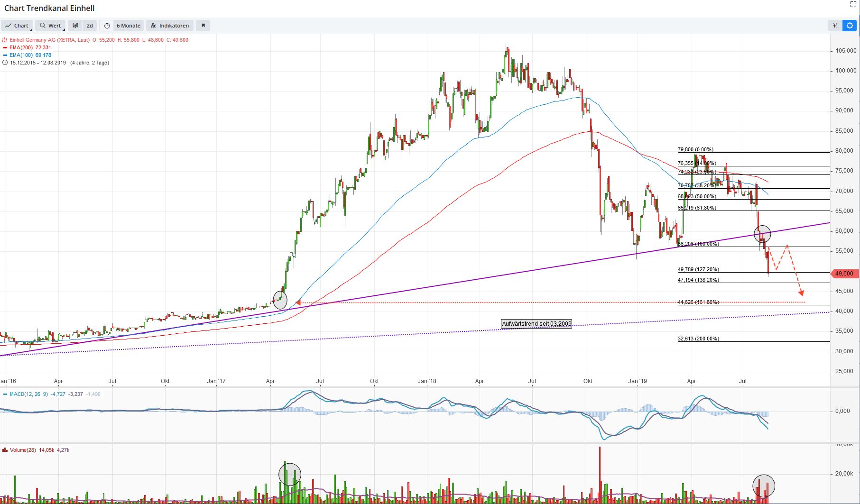
Task: Enter fullscreen chart mode
Action: click(853, 5)
